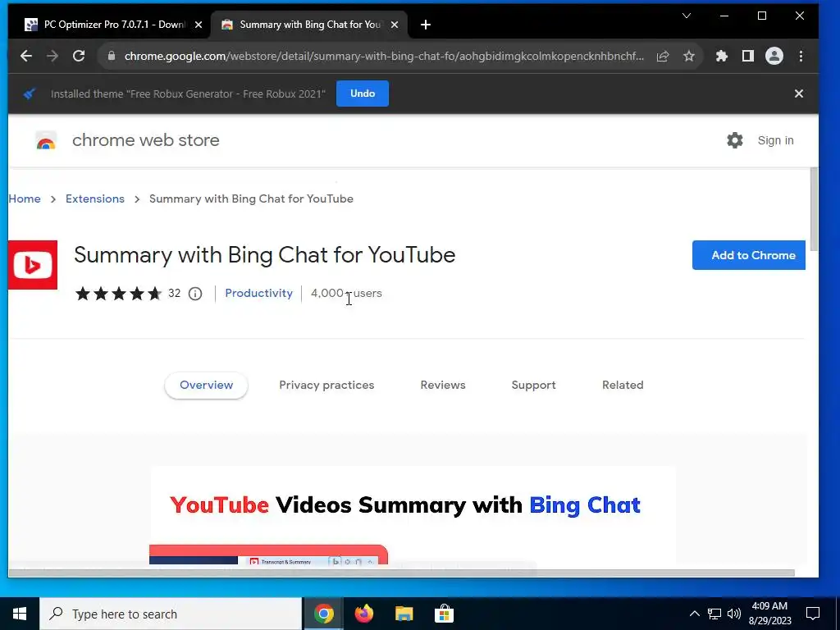Screen dimensions: 840x630
Task: Bookmark this tab with star icon
Action: (689, 56)
